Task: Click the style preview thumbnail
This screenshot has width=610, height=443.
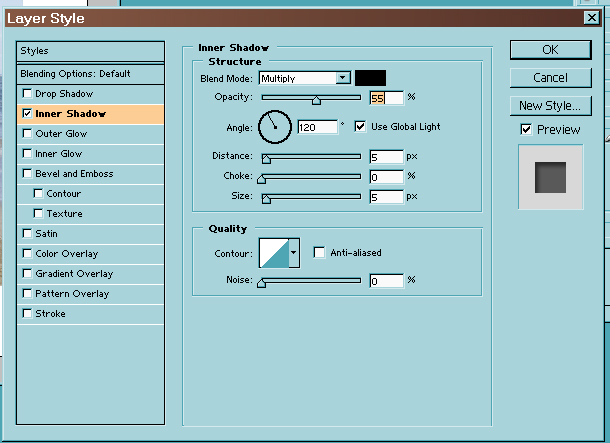Action: pos(549,177)
